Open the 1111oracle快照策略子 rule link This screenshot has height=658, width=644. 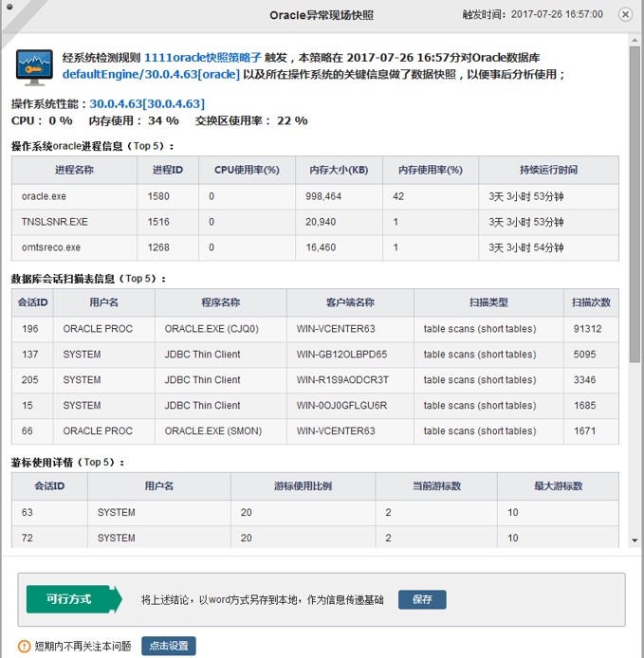pyautogui.click(x=203, y=57)
